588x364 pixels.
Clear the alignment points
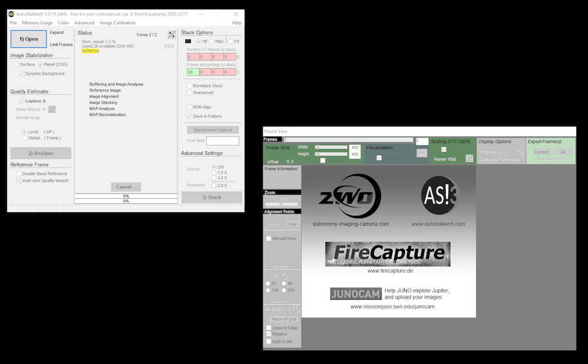pos(292,224)
